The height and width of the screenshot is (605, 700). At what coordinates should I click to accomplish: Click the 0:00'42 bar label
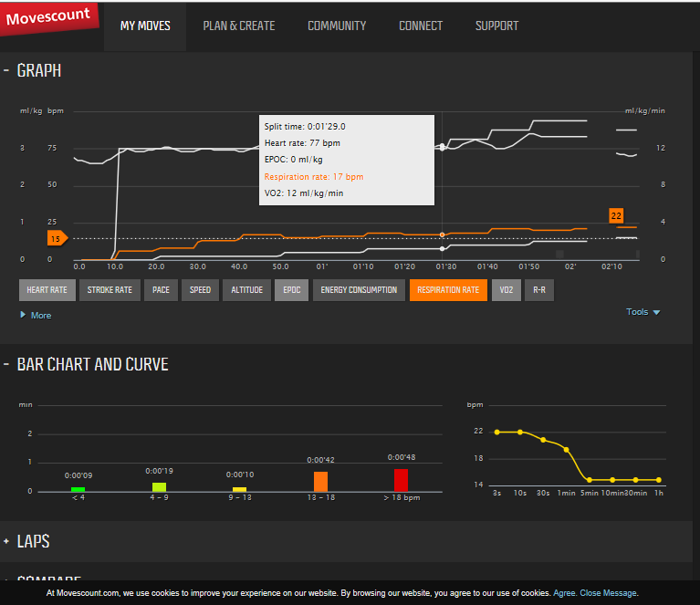pyautogui.click(x=320, y=460)
